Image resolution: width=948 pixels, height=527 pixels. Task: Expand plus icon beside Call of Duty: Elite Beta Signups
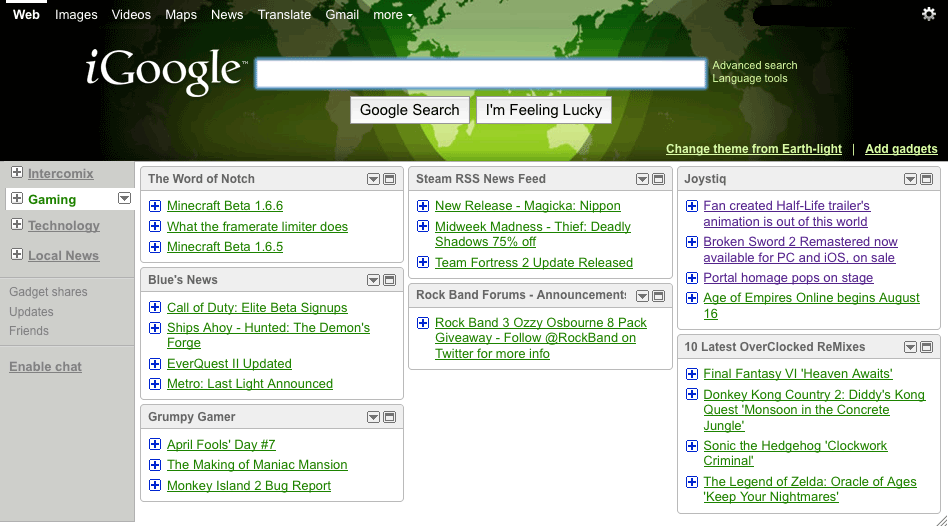(x=155, y=307)
